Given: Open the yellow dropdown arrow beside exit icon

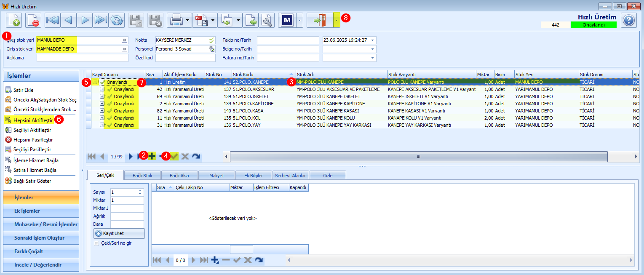Looking at the screenshot, I should click(x=337, y=20).
